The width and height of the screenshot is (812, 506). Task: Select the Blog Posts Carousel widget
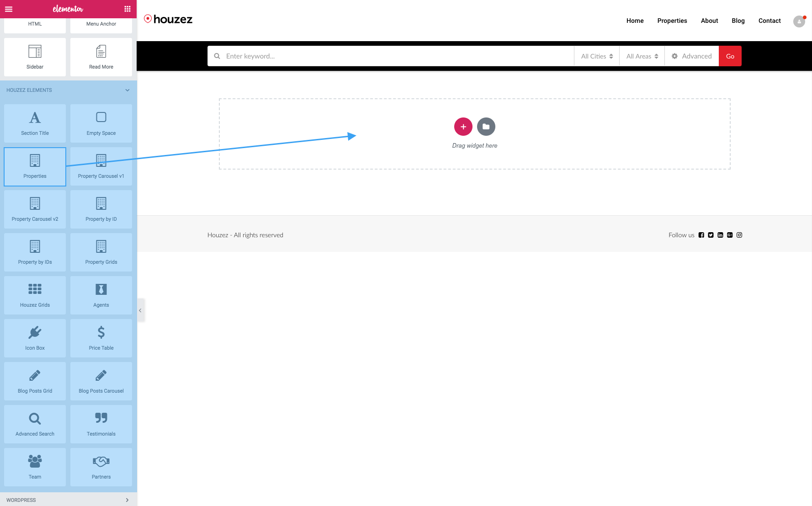(101, 381)
